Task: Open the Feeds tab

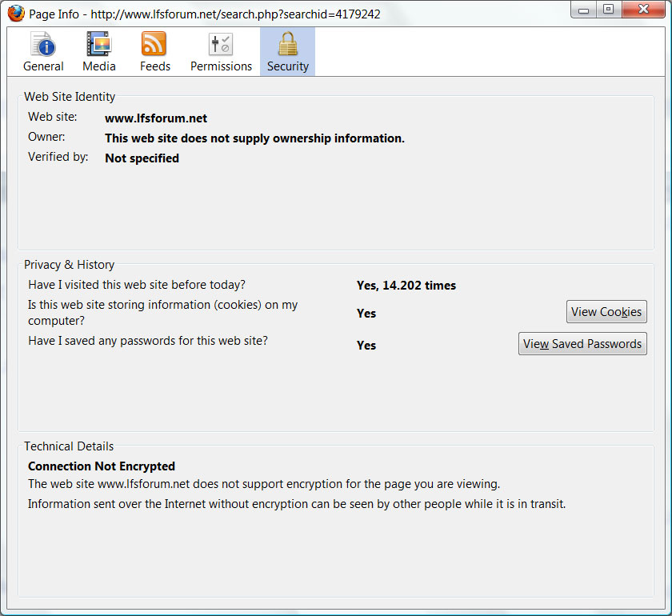Action: (x=154, y=52)
